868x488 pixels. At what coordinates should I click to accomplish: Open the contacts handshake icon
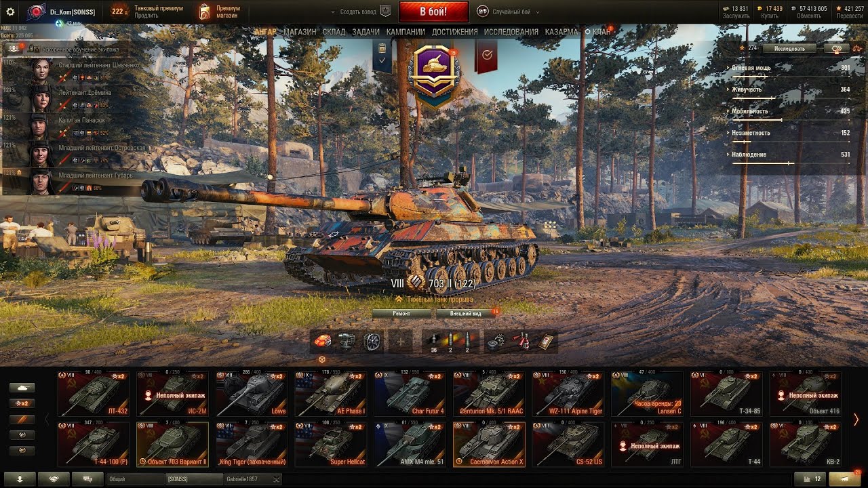point(54,479)
